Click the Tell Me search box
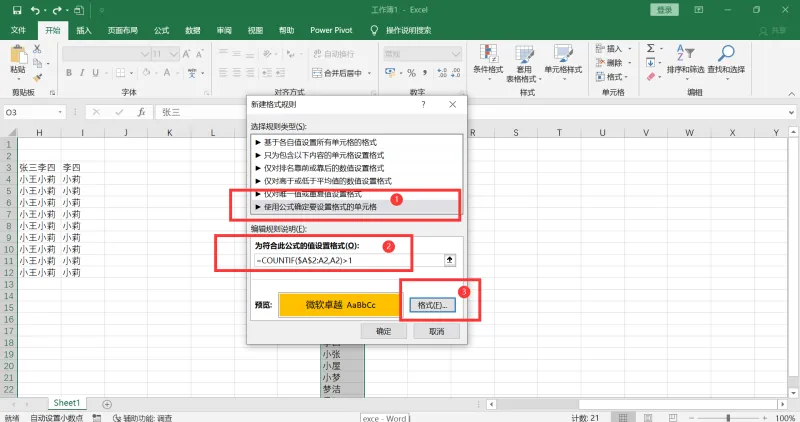 408,30
